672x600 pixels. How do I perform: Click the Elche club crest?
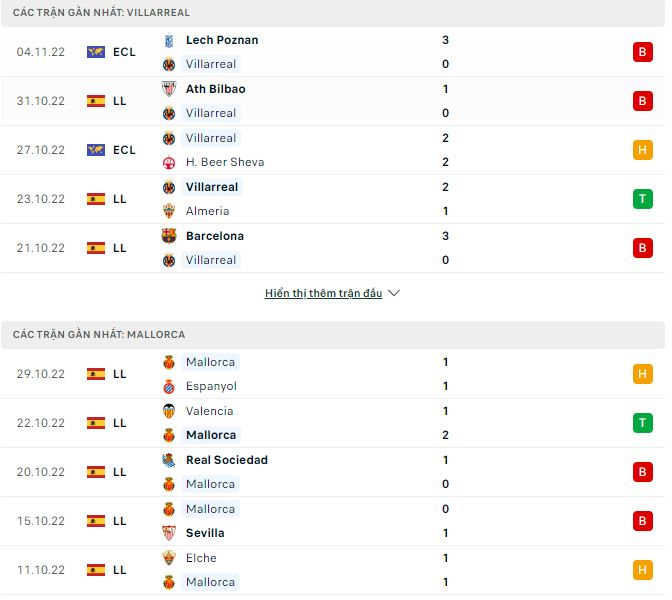169,558
